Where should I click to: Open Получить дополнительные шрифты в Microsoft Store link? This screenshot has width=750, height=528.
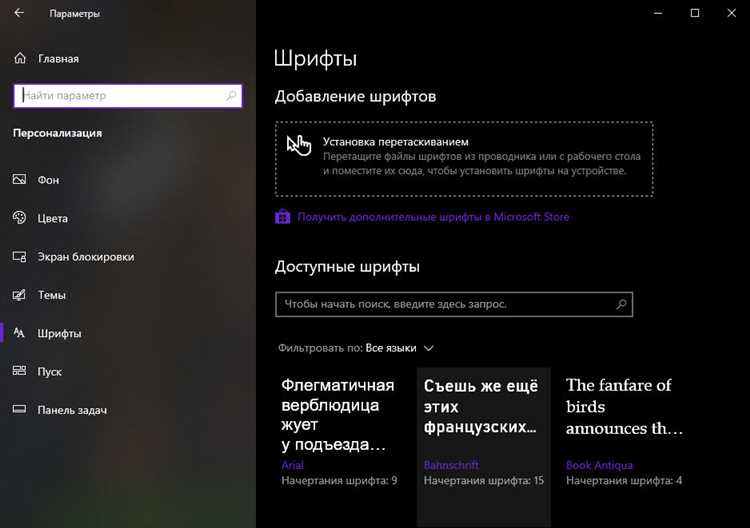point(433,217)
